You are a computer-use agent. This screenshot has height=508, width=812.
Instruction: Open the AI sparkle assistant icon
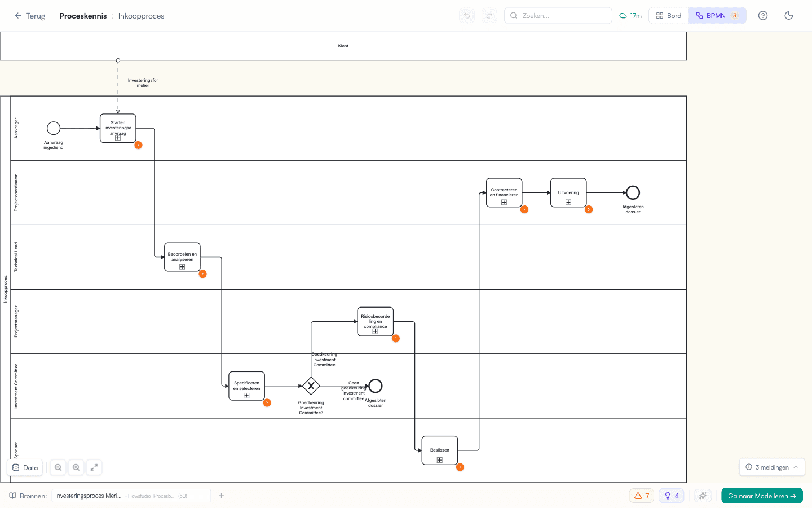(x=703, y=495)
